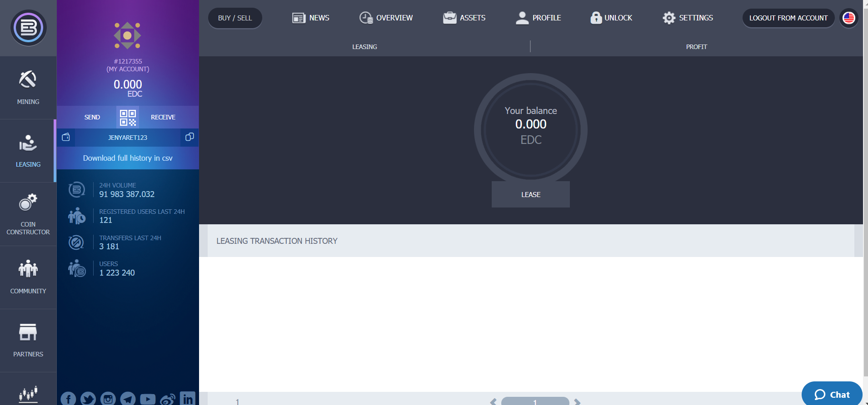Go to next page of leasing history
Viewport: 868px width, 405px height.
(x=578, y=402)
